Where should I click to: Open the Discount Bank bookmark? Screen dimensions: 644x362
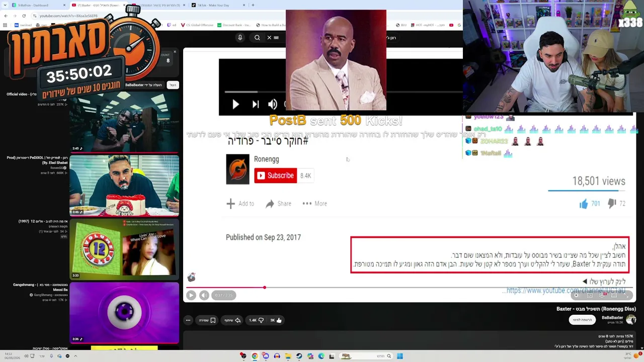point(234,25)
